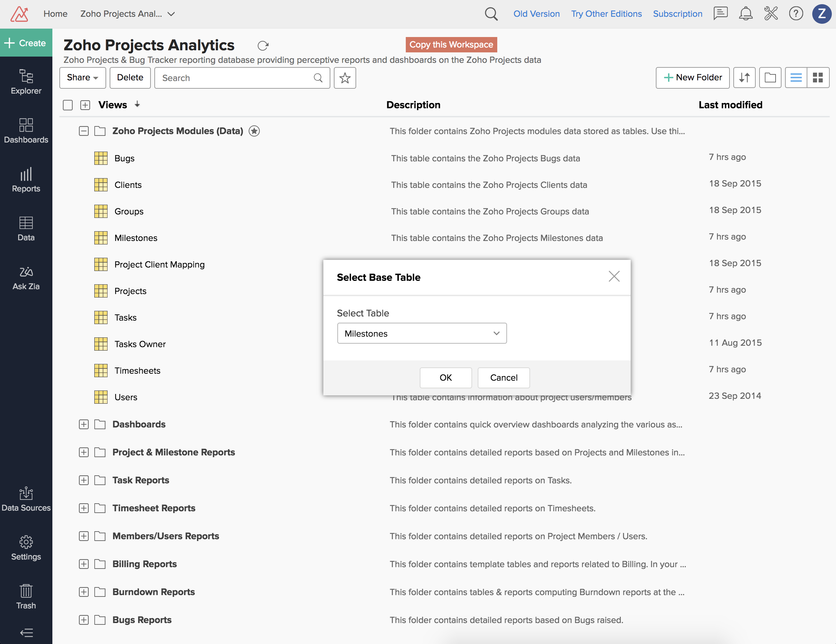This screenshot has width=836, height=644.
Task: Expand the Task Reports folder
Action: (x=83, y=480)
